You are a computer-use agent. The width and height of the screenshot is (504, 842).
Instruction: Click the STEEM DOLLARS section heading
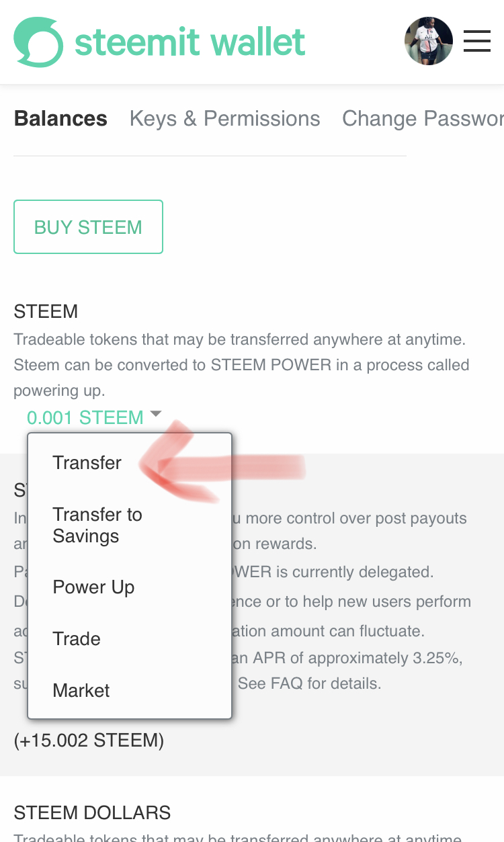click(92, 813)
